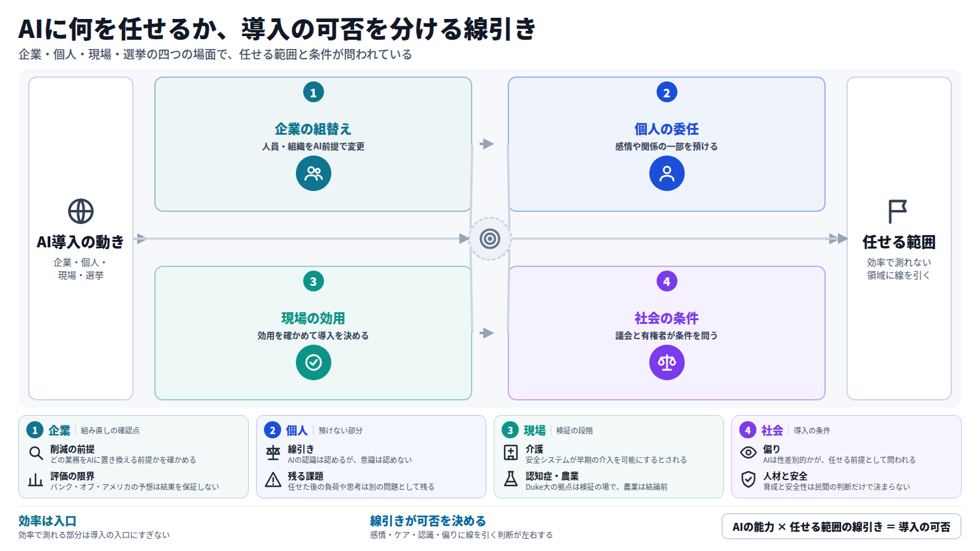This screenshot has height=551, width=980.
Task: Click the checkmark circle icon in 現場の効用 card
Action: click(x=314, y=362)
